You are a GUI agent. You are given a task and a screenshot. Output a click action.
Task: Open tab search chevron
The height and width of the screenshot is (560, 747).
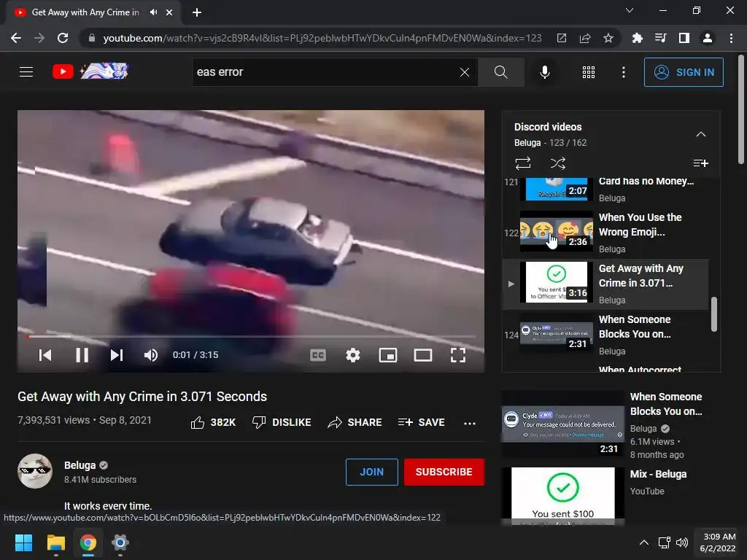630,10
